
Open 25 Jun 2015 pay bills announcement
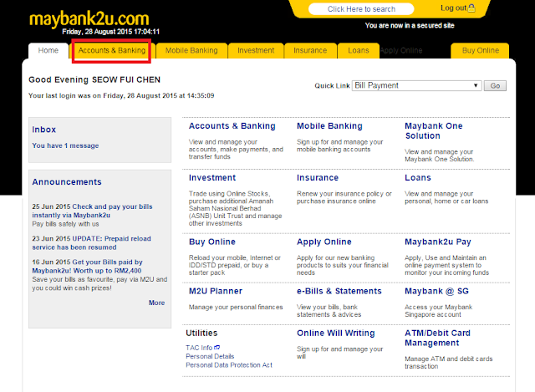(92, 211)
